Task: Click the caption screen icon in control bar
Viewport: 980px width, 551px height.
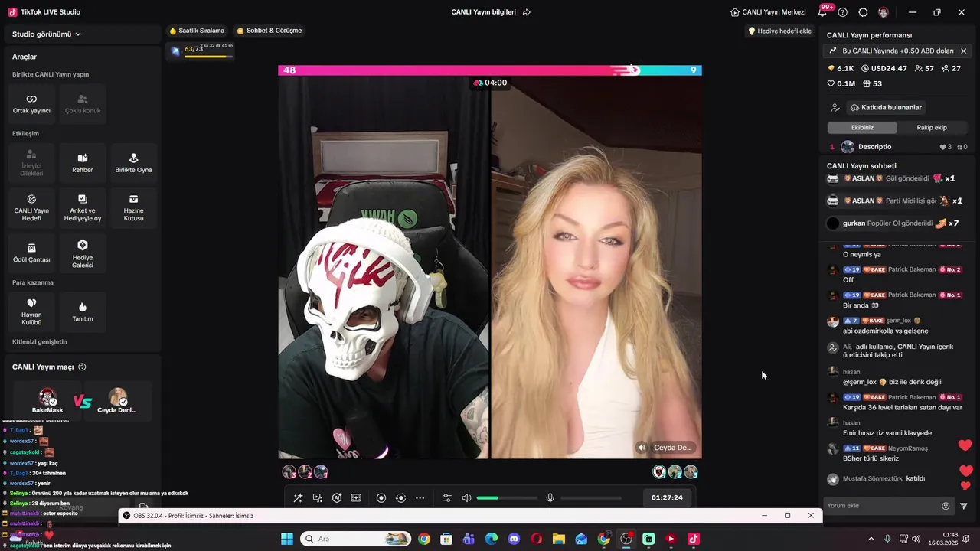Action: pos(356,498)
